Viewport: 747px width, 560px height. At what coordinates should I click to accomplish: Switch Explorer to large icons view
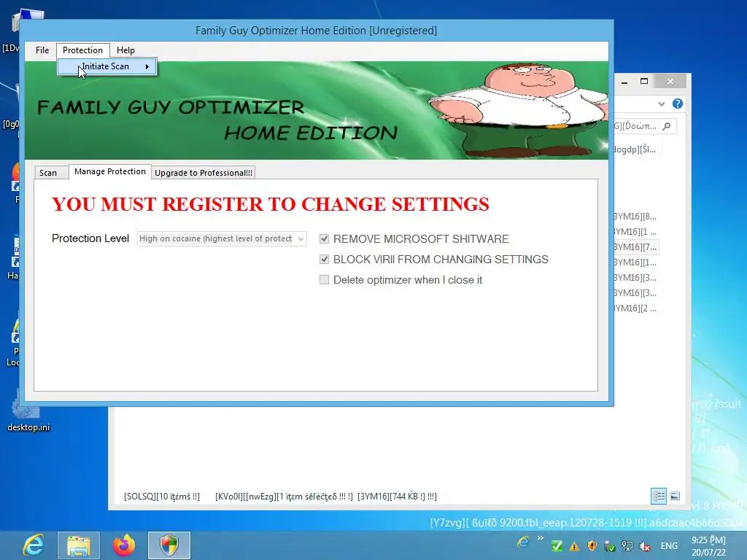(675, 496)
